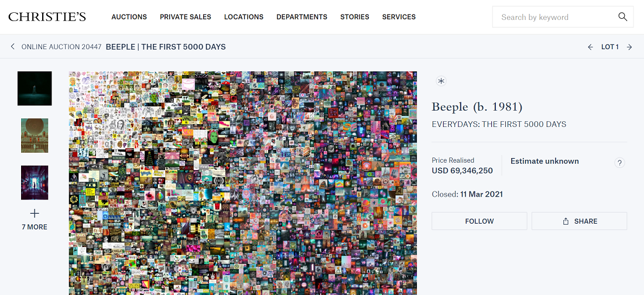Expand the Departments menu
The height and width of the screenshot is (295, 644).
click(x=302, y=17)
